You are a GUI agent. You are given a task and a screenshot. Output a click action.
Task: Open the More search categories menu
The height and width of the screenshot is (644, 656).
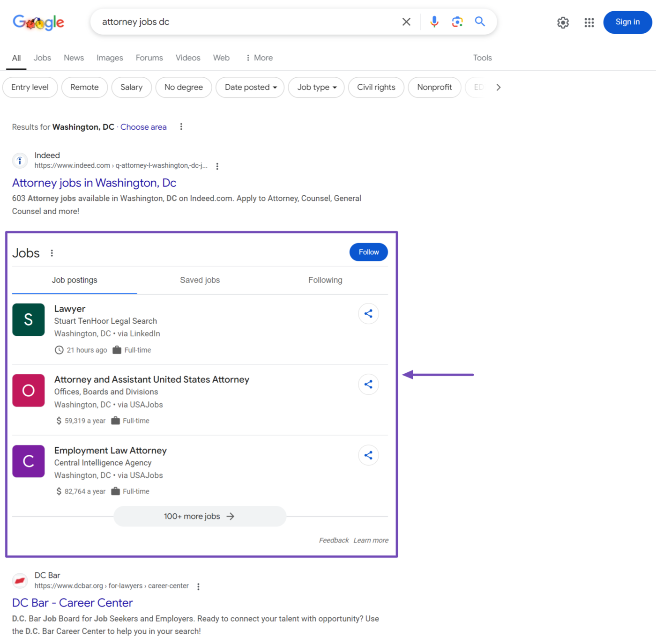[259, 58]
